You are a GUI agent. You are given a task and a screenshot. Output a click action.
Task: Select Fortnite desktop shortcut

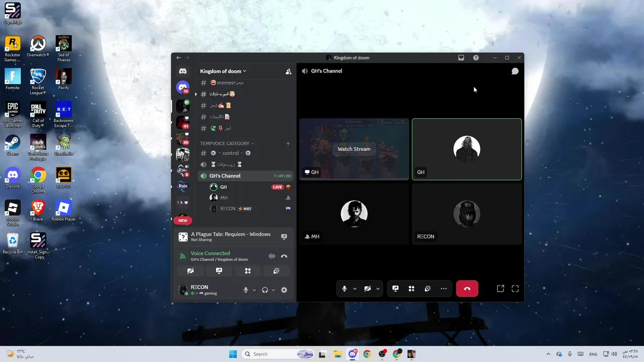pyautogui.click(x=13, y=79)
